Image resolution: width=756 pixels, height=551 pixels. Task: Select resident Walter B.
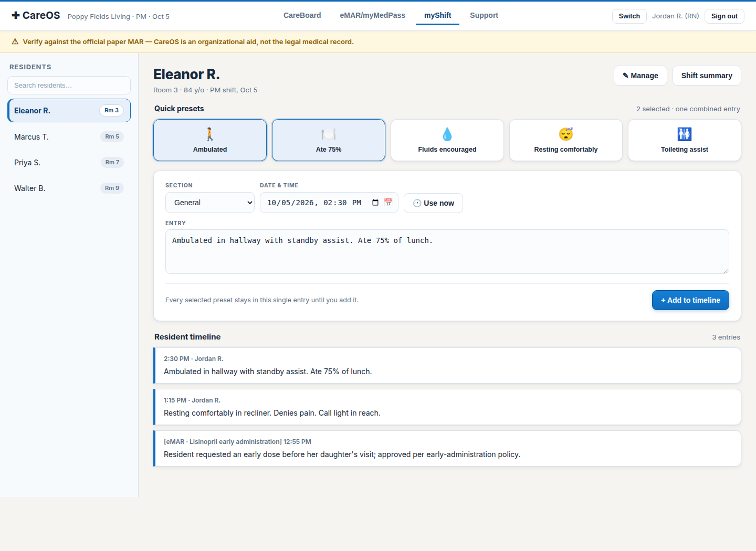(69, 188)
